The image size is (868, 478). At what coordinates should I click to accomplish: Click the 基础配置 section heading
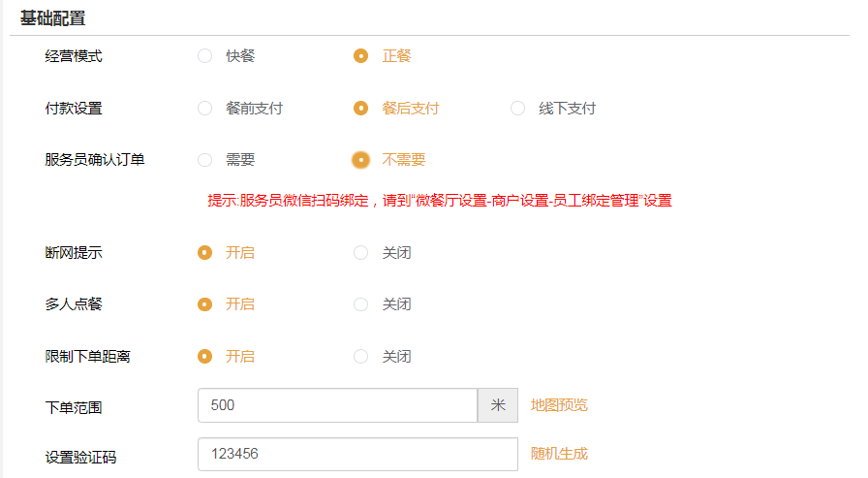pos(53,17)
